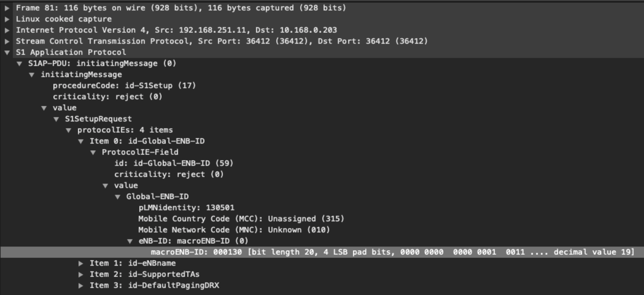The height and width of the screenshot is (295, 644).
Task: Collapse eNB-ID: macroENB-ID node
Action: pyautogui.click(x=130, y=241)
